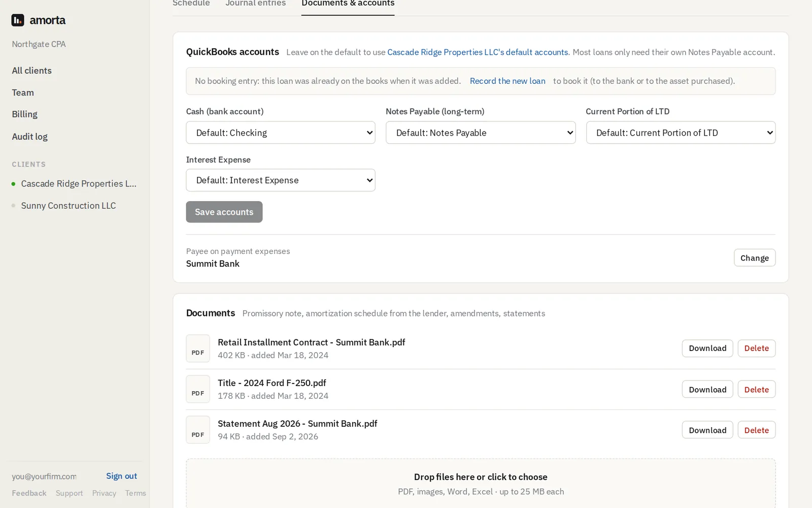Expand the Notes Payable (long-term) dropdown
812x508 pixels.
click(x=481, y=133)
